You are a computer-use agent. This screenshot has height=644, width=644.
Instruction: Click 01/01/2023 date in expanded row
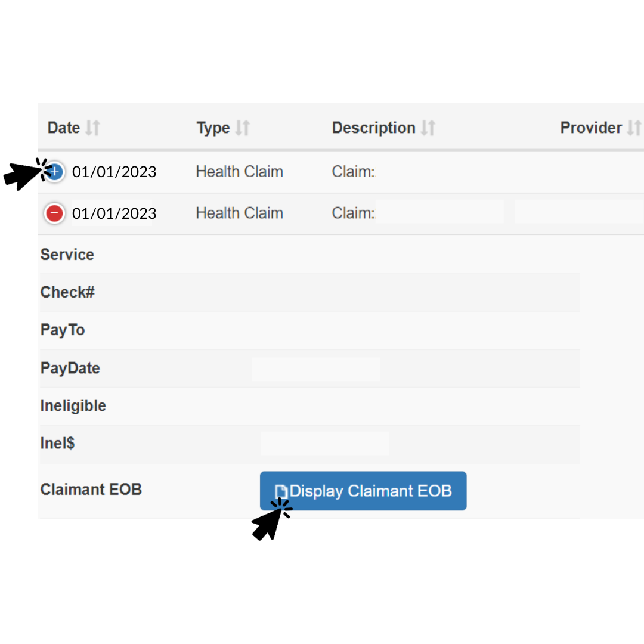(x=114, y=213)
